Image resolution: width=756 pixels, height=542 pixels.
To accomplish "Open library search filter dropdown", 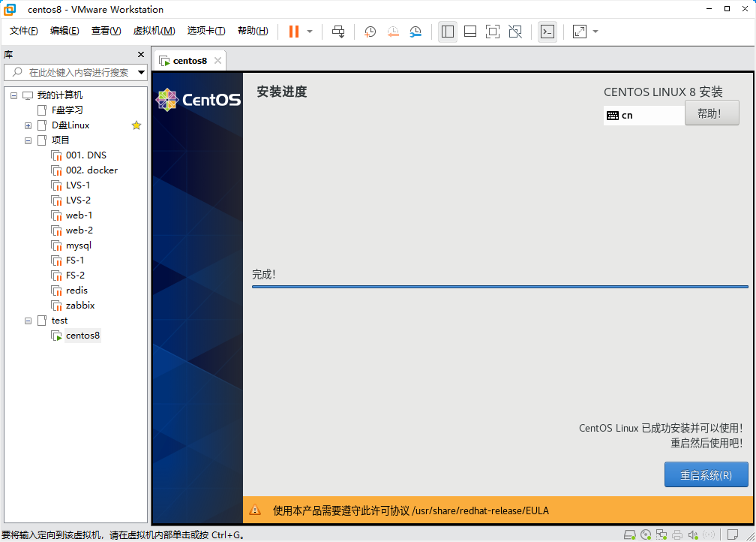I will tap(141, 72).
